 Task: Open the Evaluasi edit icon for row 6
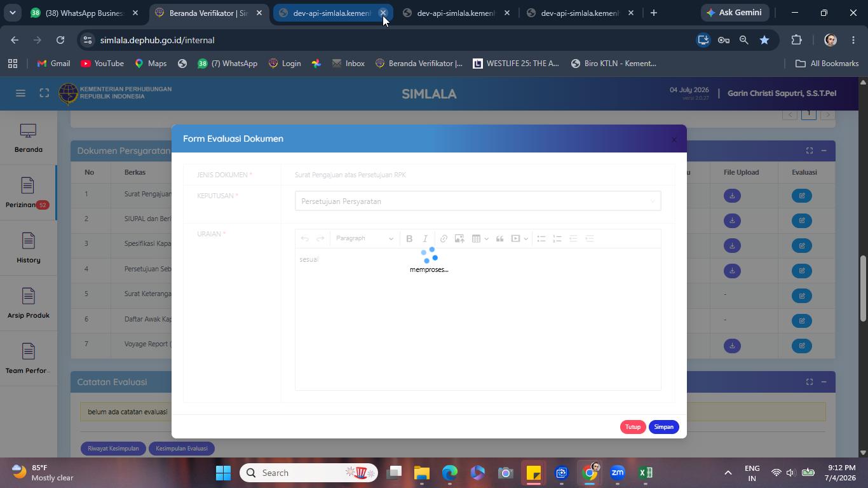pyautogui.click(x=802, y=321)
